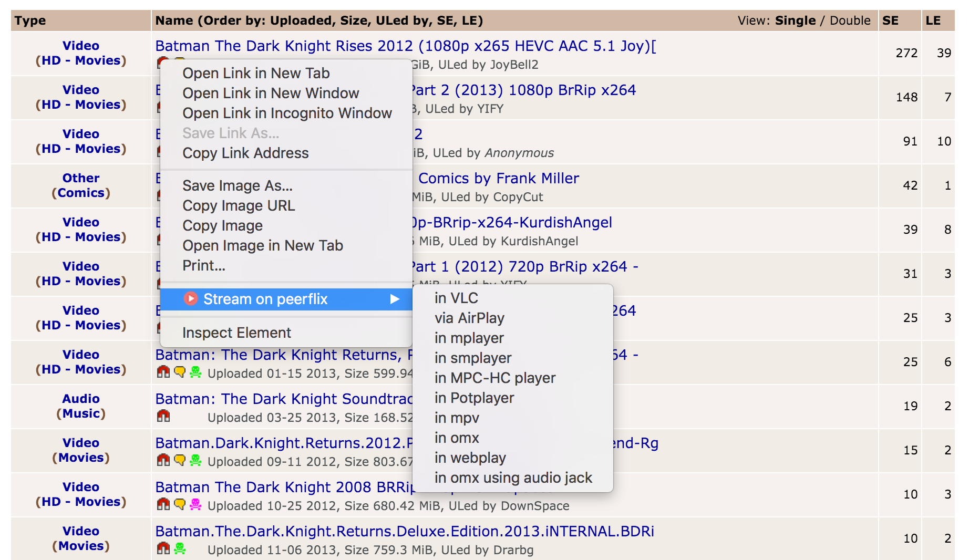Select Copy Image URL menu entry
This screenshot has height=560, width=969.
click(286, 205)
